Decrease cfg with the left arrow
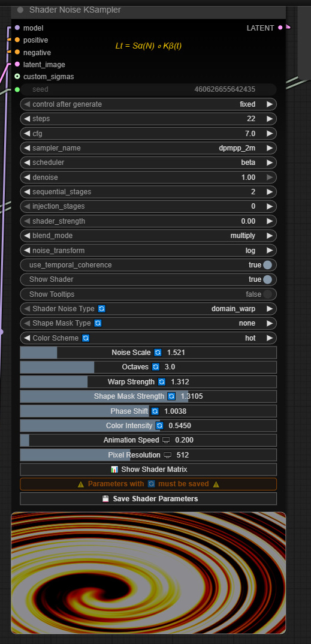This screenshot has width=311, height=644. [27, 134]
